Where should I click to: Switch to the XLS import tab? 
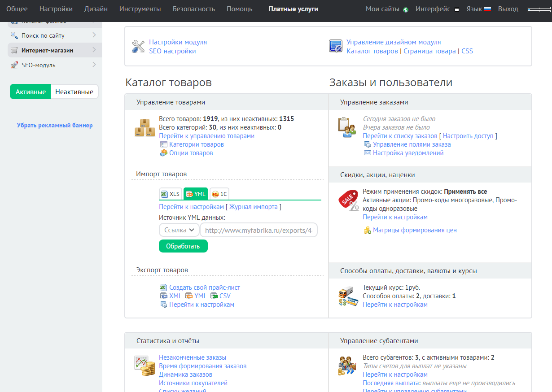(x=171, y=194)
